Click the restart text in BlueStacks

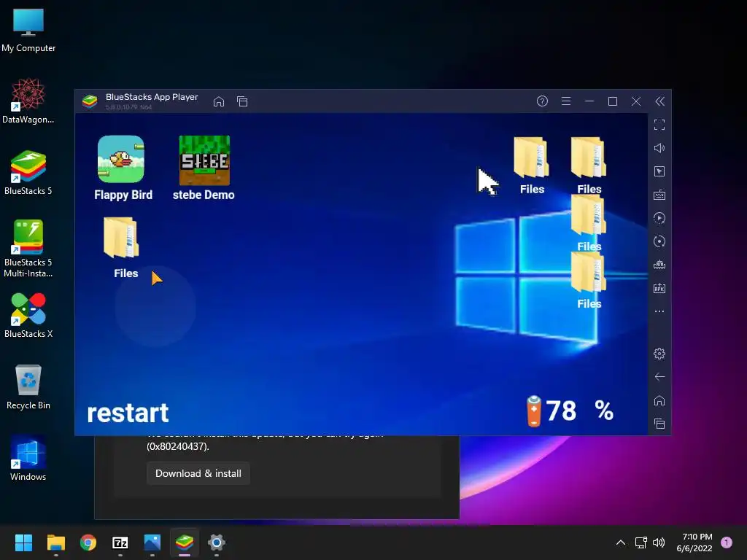[128, 413]
